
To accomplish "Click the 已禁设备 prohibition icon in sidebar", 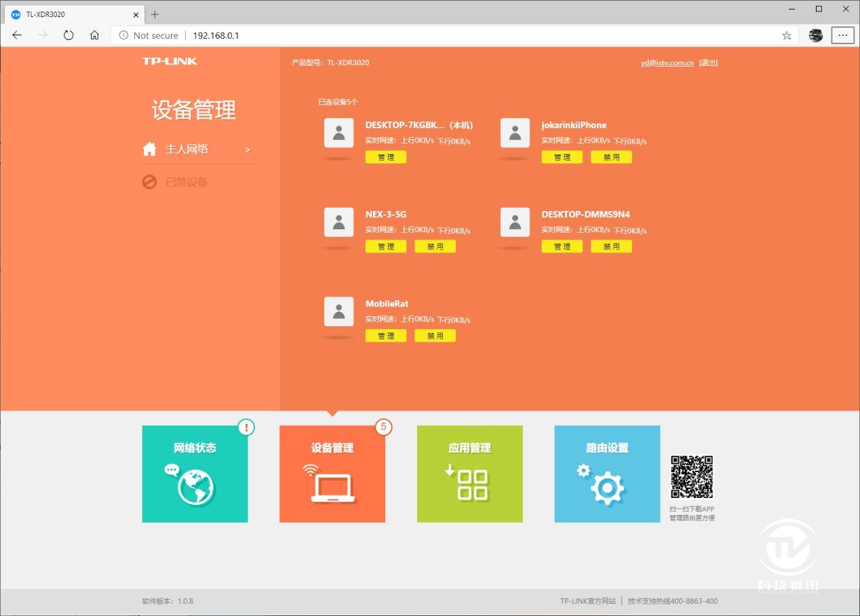I will tap(149, 181).
